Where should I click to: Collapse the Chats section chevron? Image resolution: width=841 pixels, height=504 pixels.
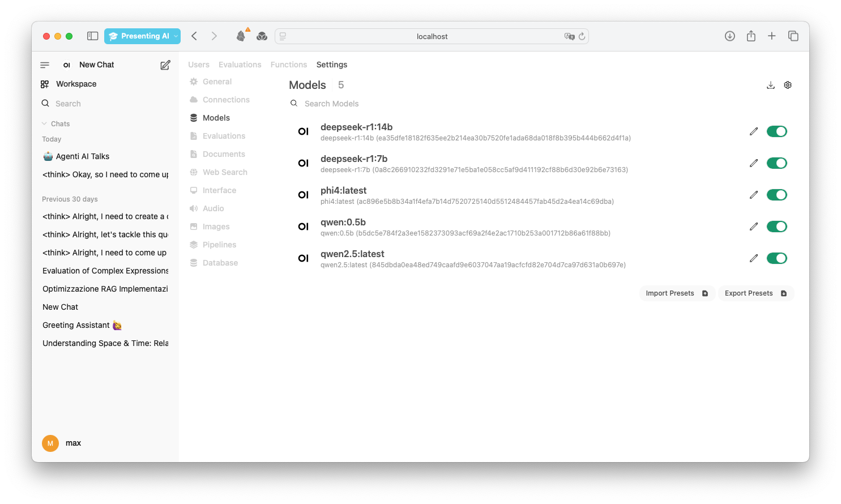coord(44,124)
